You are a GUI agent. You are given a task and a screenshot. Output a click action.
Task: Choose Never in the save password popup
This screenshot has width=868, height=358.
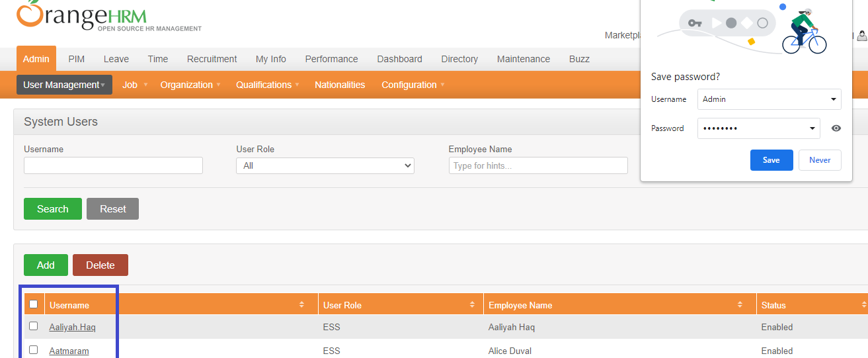click(820, 160)
